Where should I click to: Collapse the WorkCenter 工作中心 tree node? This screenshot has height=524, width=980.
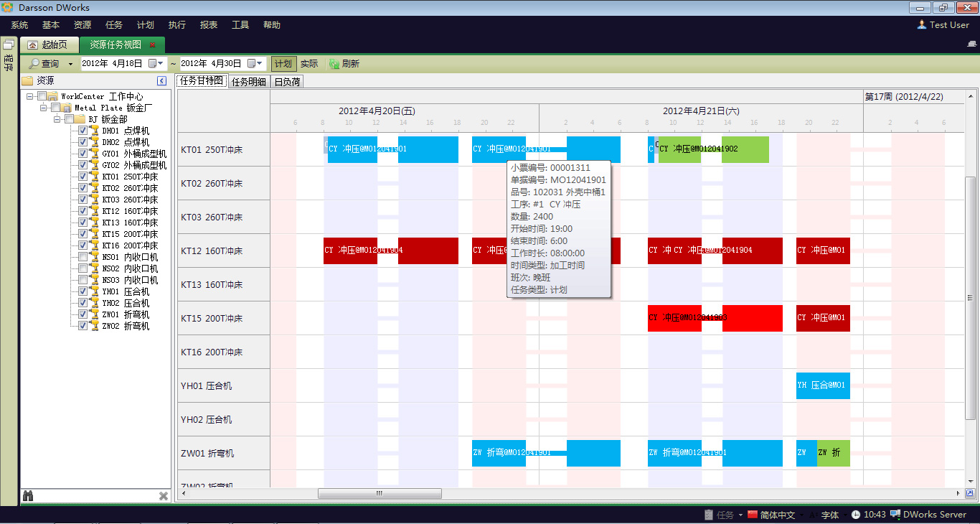coord(29,95)
